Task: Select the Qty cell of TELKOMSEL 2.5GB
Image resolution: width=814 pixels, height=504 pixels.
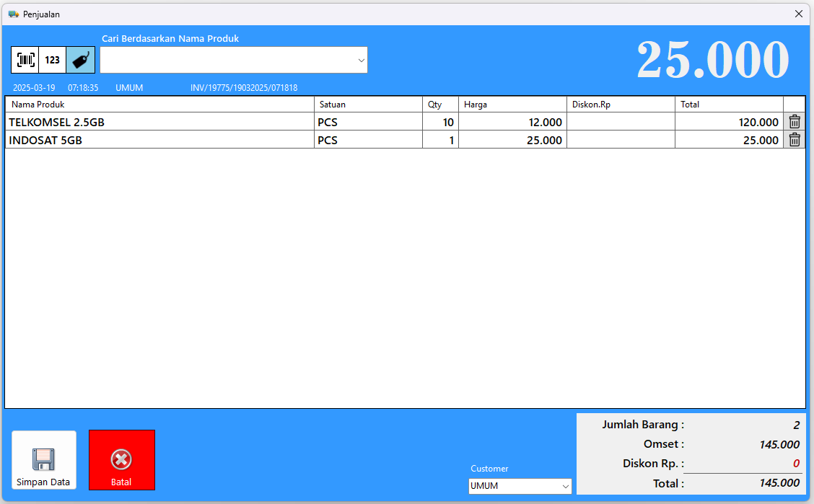Action: 440,123
